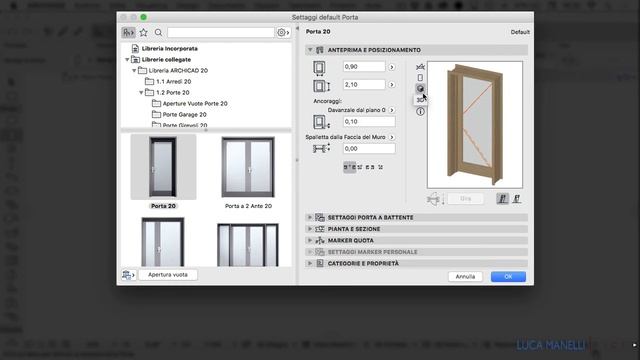Screen dimensions: 640x360
Task: Expand the Marker Quota panel
Action: (310, 240)
